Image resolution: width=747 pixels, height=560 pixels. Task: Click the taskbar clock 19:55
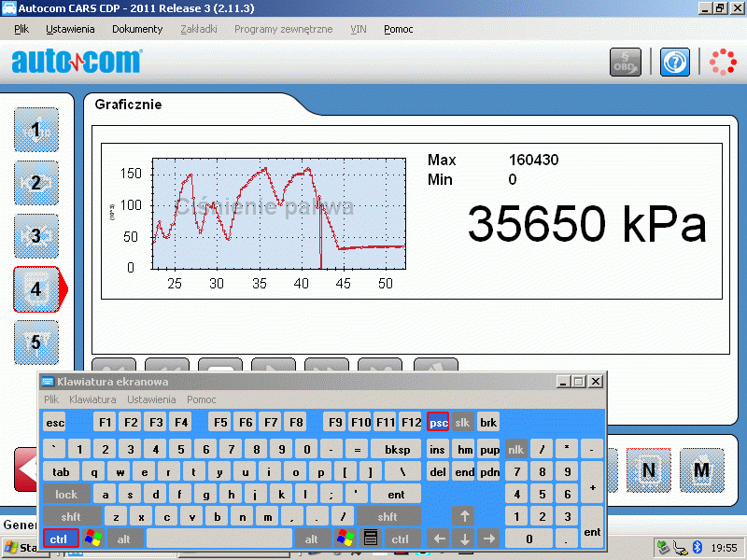pos(724,548)
